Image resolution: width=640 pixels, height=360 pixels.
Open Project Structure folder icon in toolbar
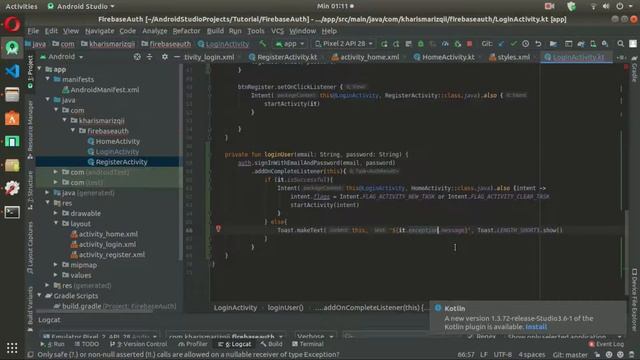pyautogui.click(x=553, y=44)
